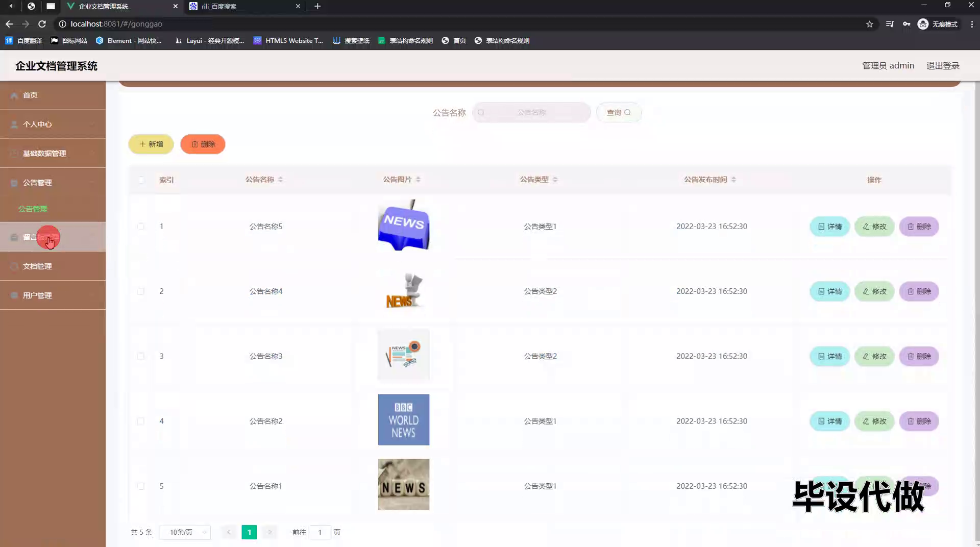Open the HTML5 Website bookmark
The width and height of the screenshot is (980, 547).
tap(288, 41)
